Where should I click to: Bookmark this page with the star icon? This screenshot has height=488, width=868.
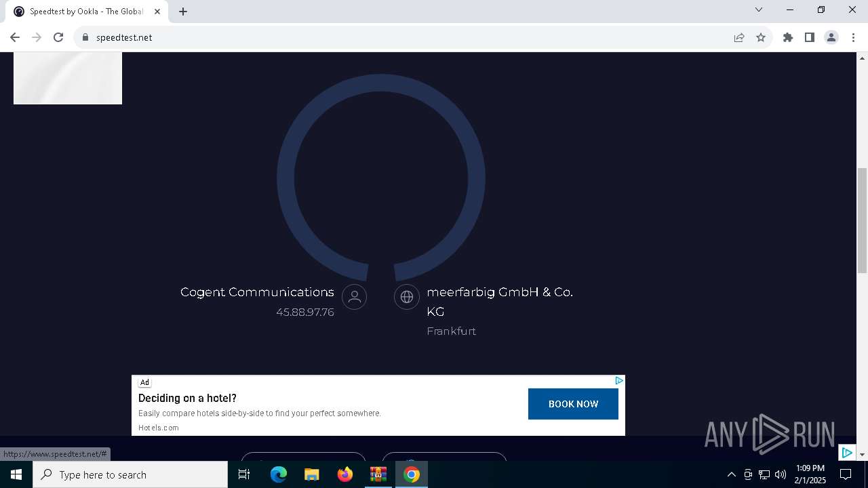click(x=761, y=37)
